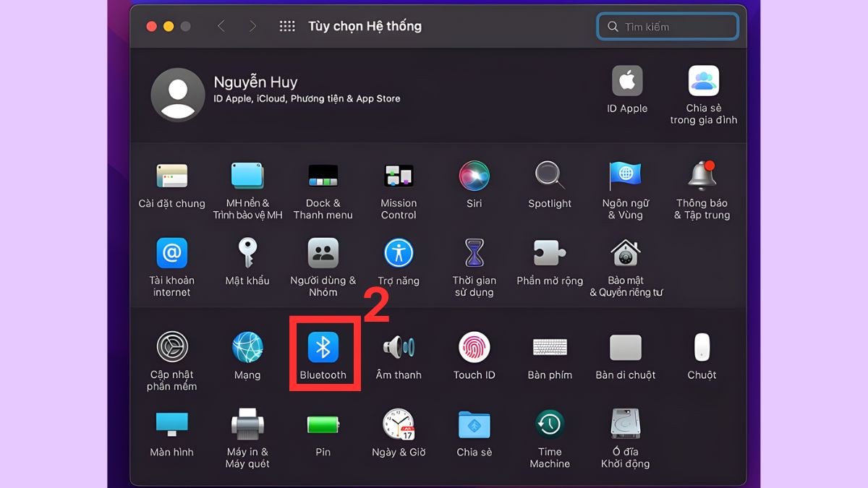
Task: Click the back navigation chevron
Action: [222, 26]
